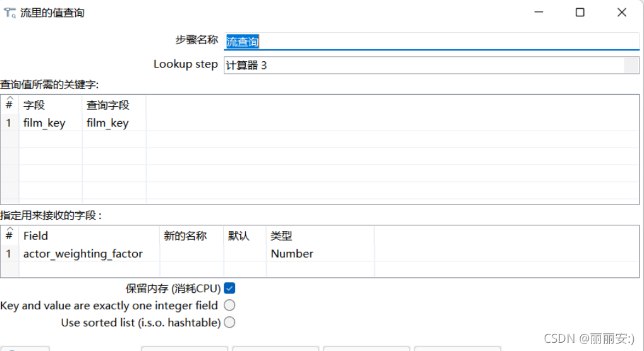This screenshot has width=644, height=351.
Task: Select the Number type cell
Action: click(x=320, y=254)
